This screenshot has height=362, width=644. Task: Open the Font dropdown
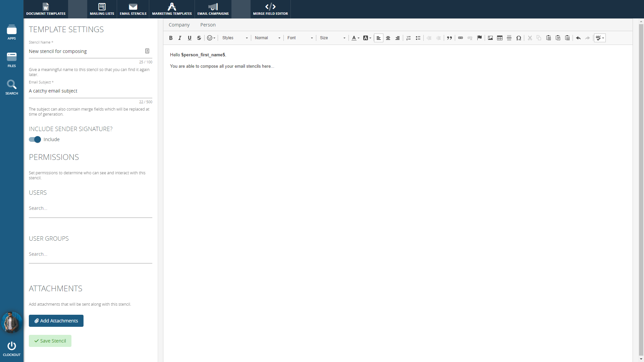pos(300,38)
